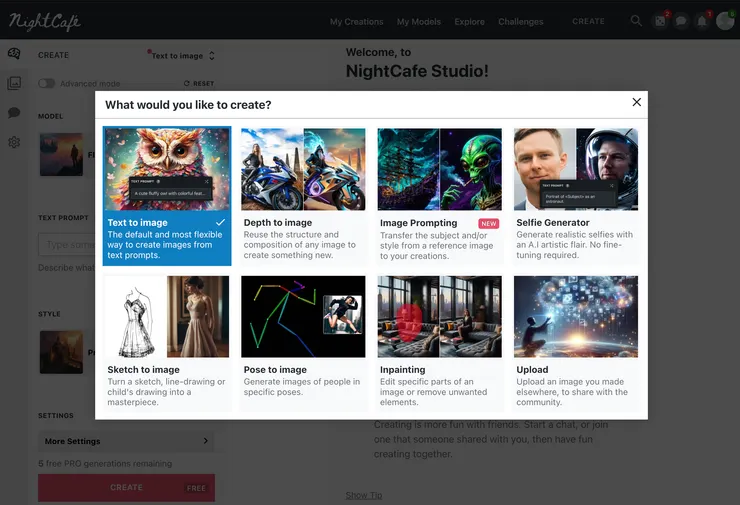Choose the Image Prompting option

tap(439, 196)
